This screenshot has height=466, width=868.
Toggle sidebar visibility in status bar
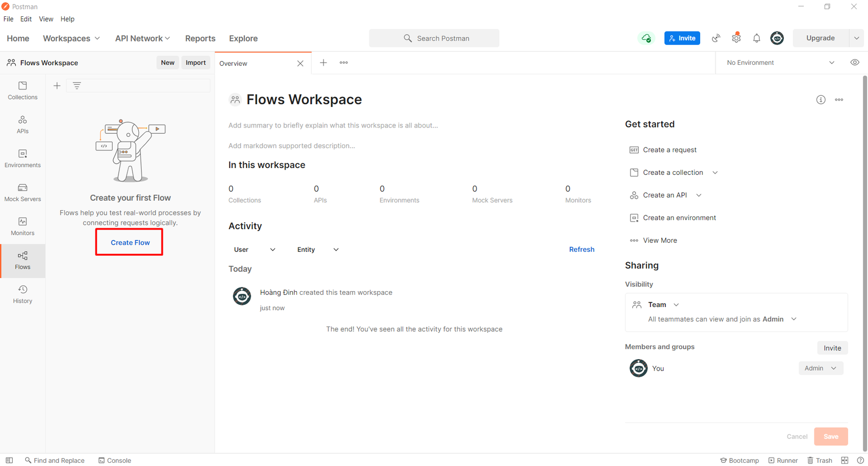pyautogui.click(x=9, y=460)
